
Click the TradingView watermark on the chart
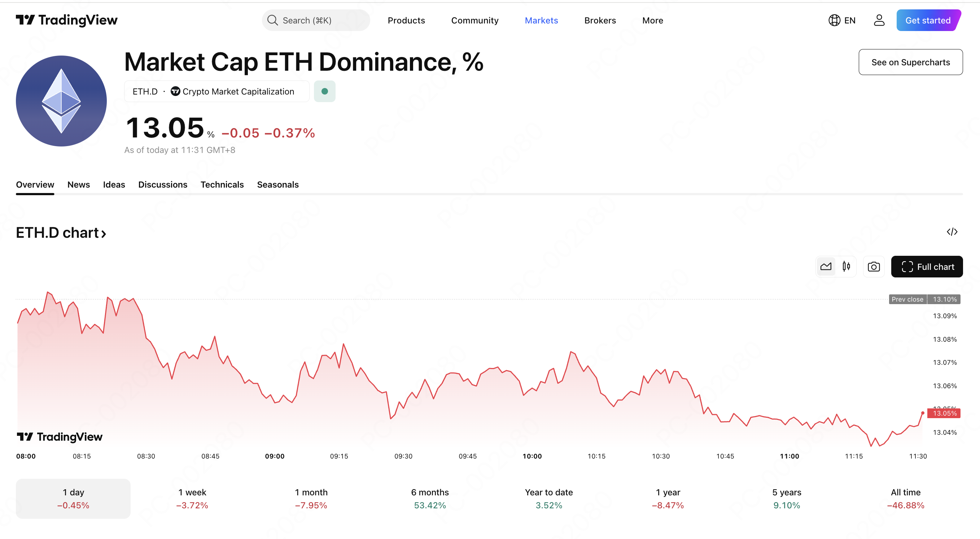coord(59,437)
